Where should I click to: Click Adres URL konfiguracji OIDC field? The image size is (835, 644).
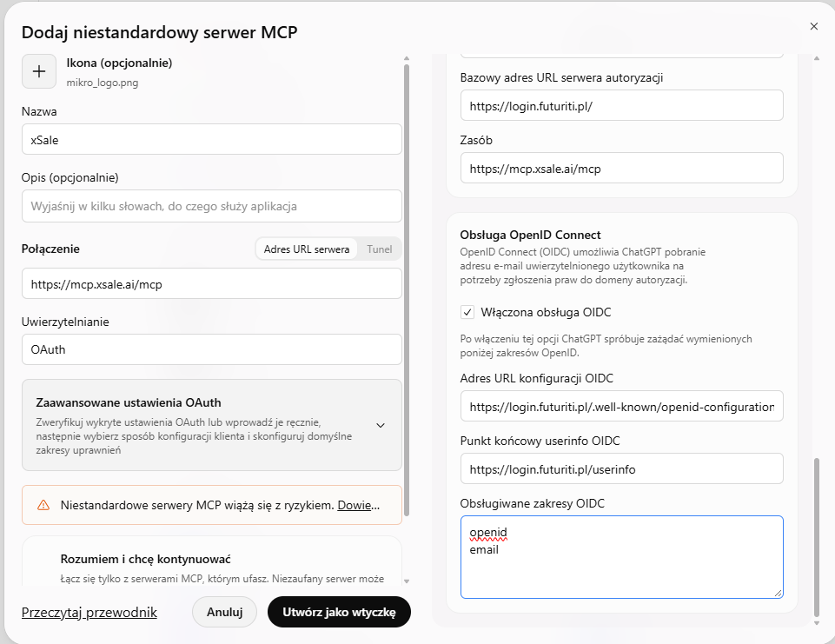coord(621,407)
